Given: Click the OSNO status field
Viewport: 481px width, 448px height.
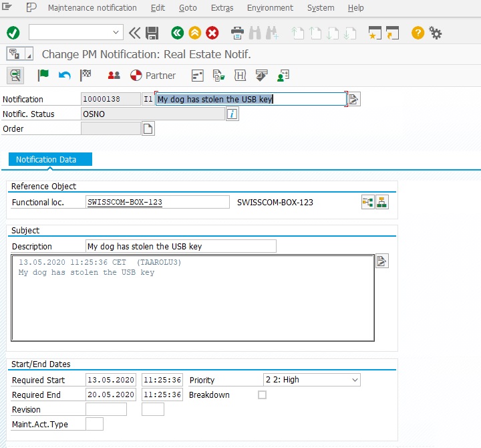Looking at the screenshot, I should tap(153, 114).
